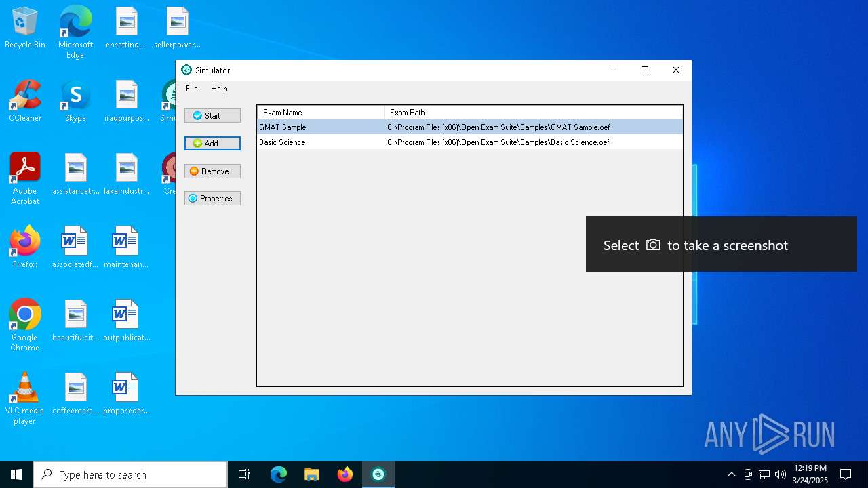The height and width of the screenshot is (488, 868).
Task: Open Task View on the taskbar
Action: tap(244, 474)
